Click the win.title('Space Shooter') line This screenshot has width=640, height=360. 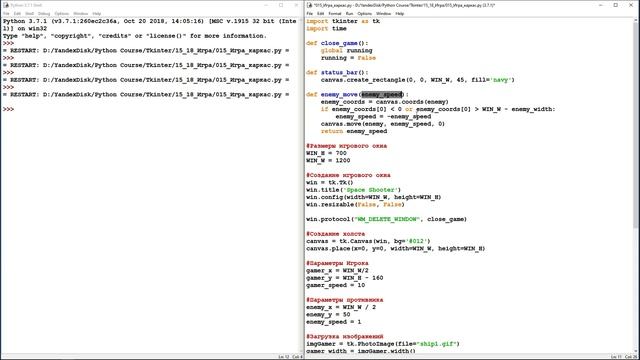pos(353,190)
